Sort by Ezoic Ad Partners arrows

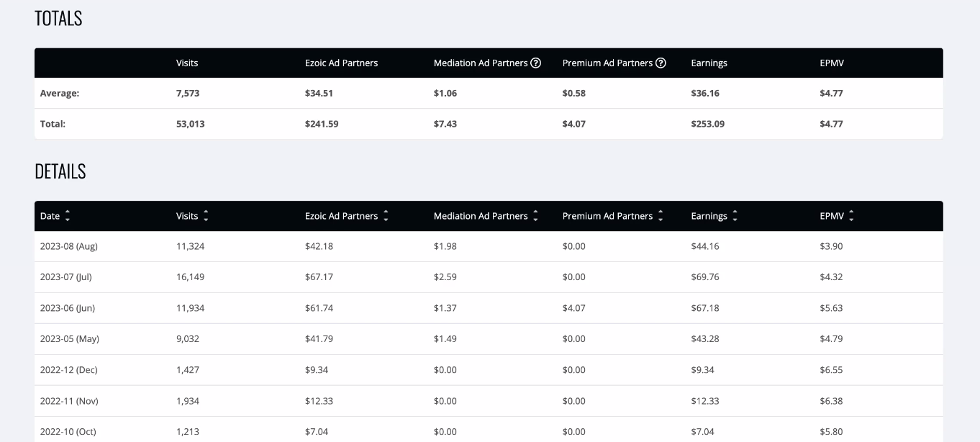[386, 216]
